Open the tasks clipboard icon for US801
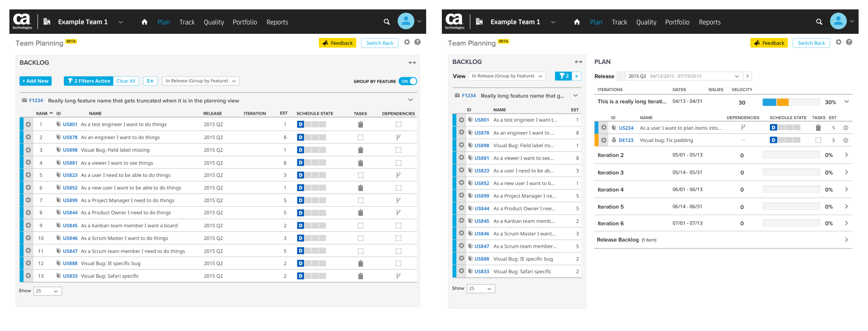 (360, 124)
